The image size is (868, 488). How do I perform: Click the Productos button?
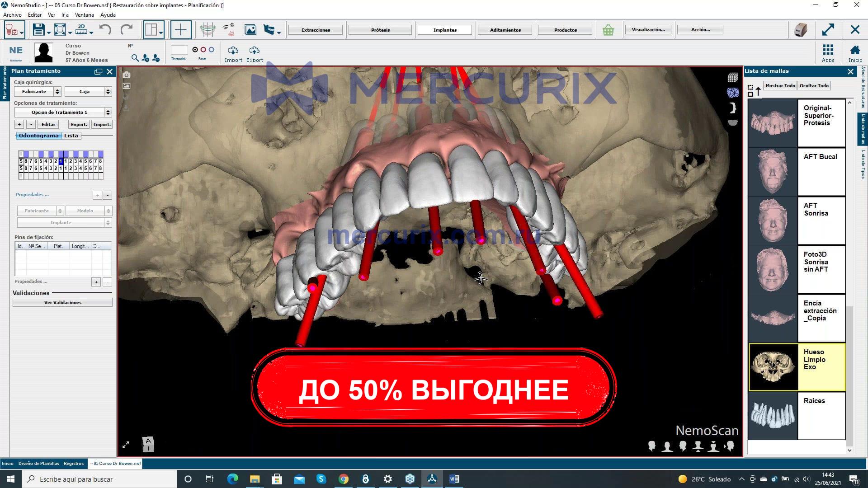566,30
